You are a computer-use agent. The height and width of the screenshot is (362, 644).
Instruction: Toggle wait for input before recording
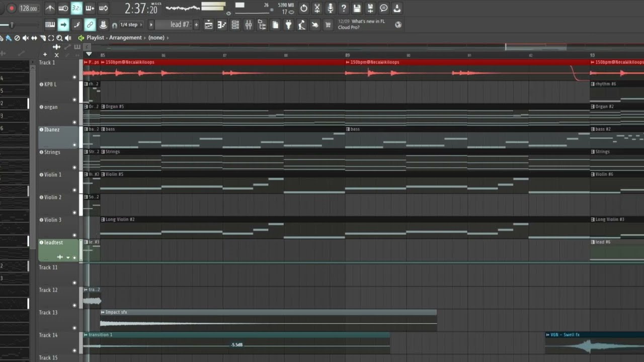63,8
